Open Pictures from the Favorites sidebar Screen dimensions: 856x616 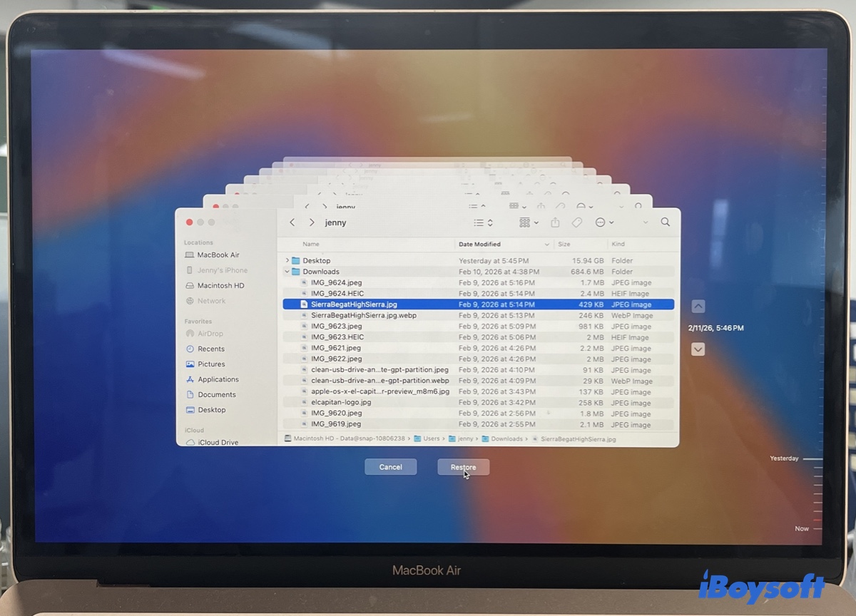[214, 364]
